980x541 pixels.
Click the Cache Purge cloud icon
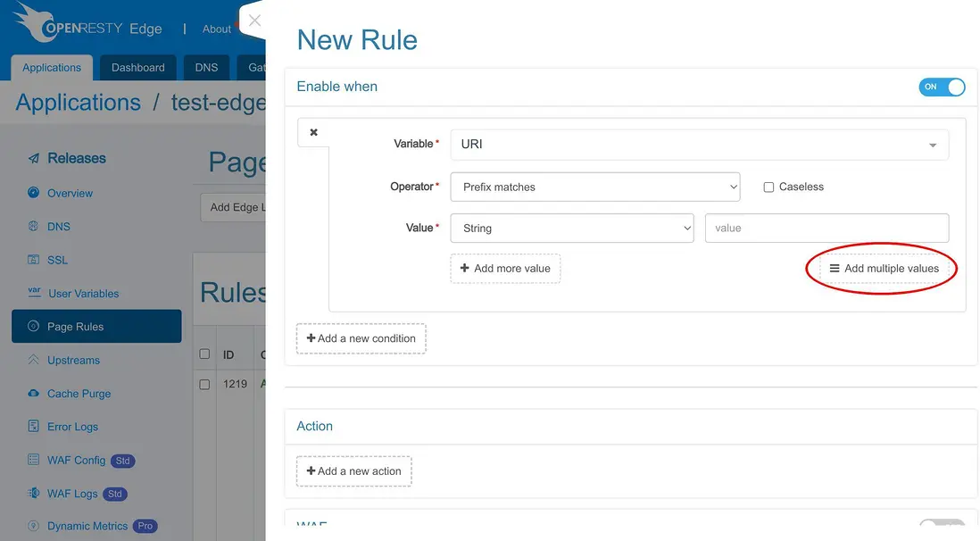[x=34, y=393]
